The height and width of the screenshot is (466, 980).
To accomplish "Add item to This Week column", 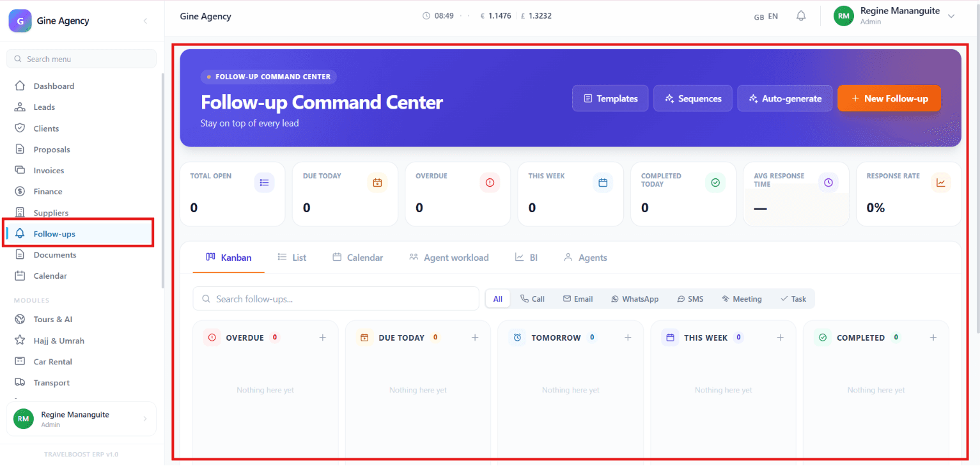I will pyautogui.click(x=781, y=338).
